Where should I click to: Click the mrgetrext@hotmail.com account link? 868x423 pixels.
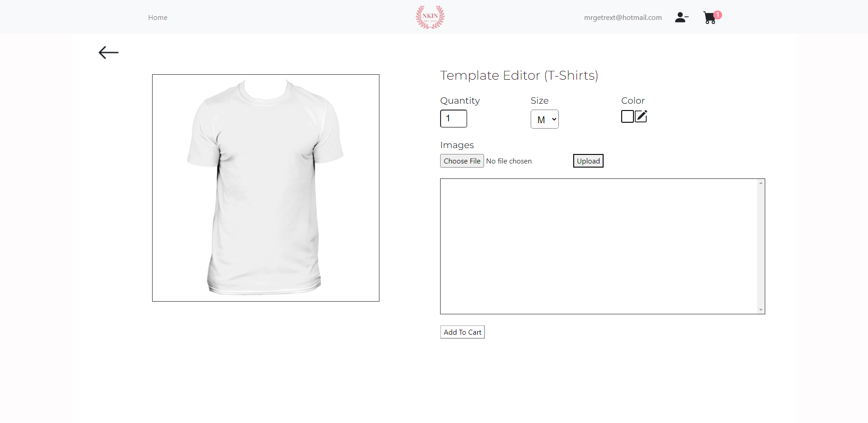(x=623, y=17)
